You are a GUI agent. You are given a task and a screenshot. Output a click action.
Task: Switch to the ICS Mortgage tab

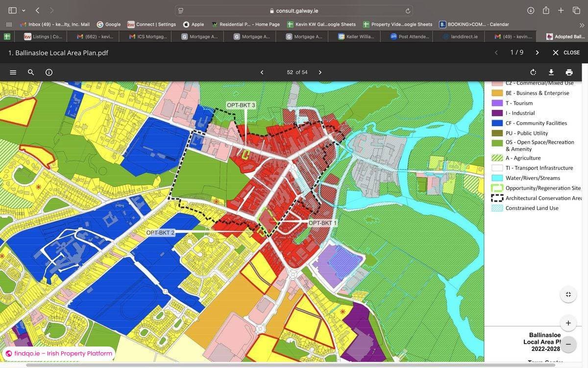148,37
